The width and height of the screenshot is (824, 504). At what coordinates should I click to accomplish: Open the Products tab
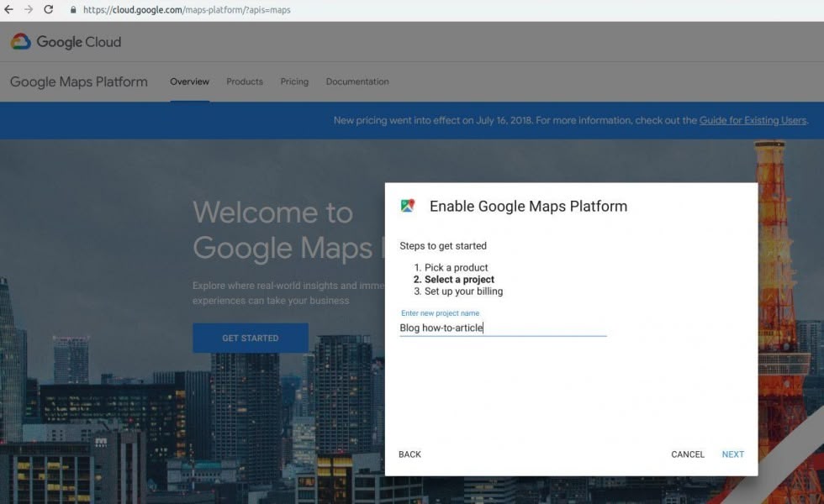pyautogui.click(x=245, y=81)
